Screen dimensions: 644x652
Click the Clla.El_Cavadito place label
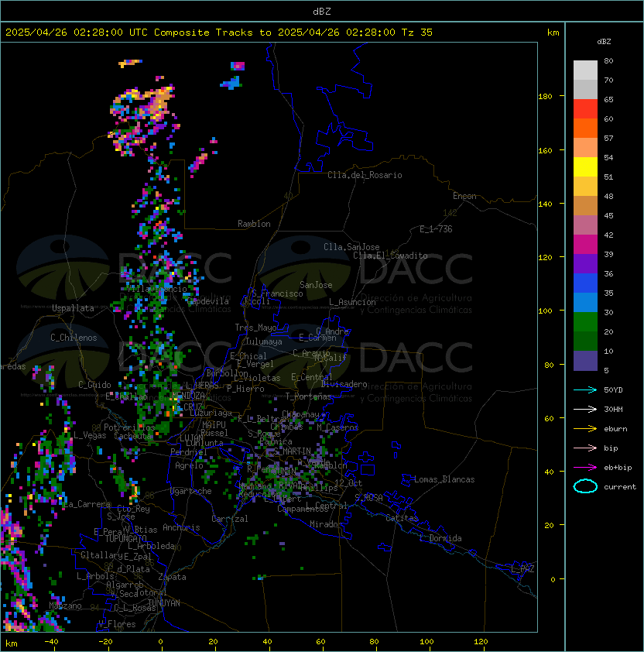[x=390, y=256]
